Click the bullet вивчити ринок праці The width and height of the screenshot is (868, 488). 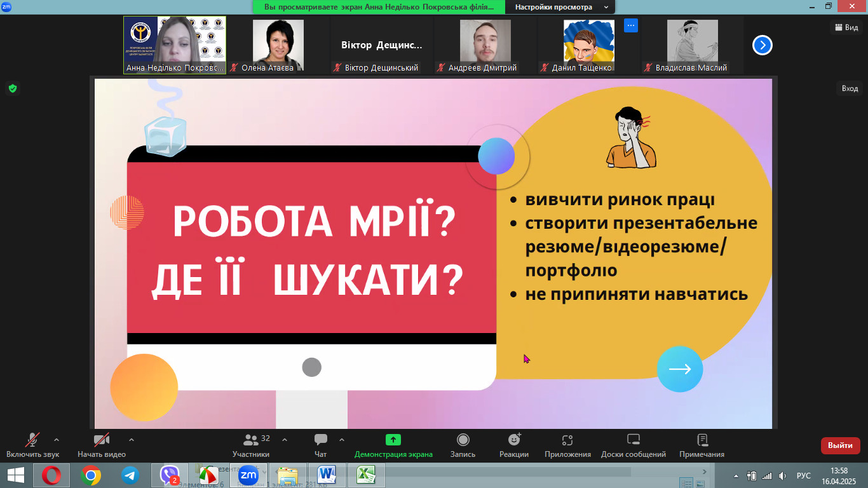point(620,200)
